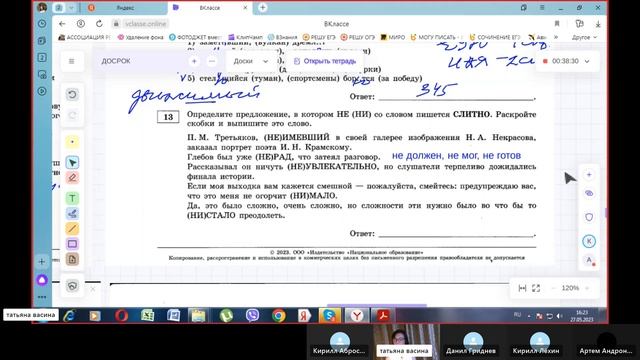
Task: Open the Удаление фона bookmark
Action: [x=140, y=37]
